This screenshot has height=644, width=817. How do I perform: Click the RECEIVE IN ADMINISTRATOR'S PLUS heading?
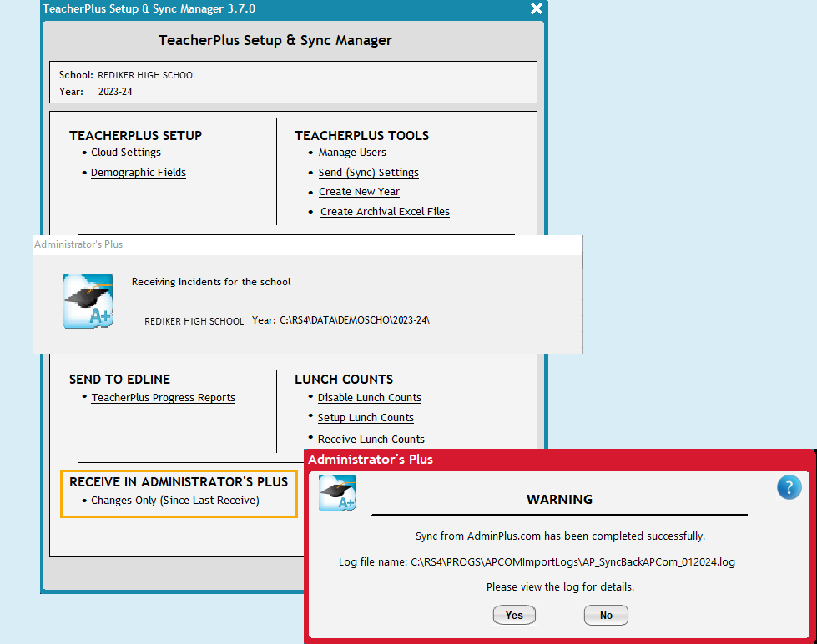pos(179,481)
